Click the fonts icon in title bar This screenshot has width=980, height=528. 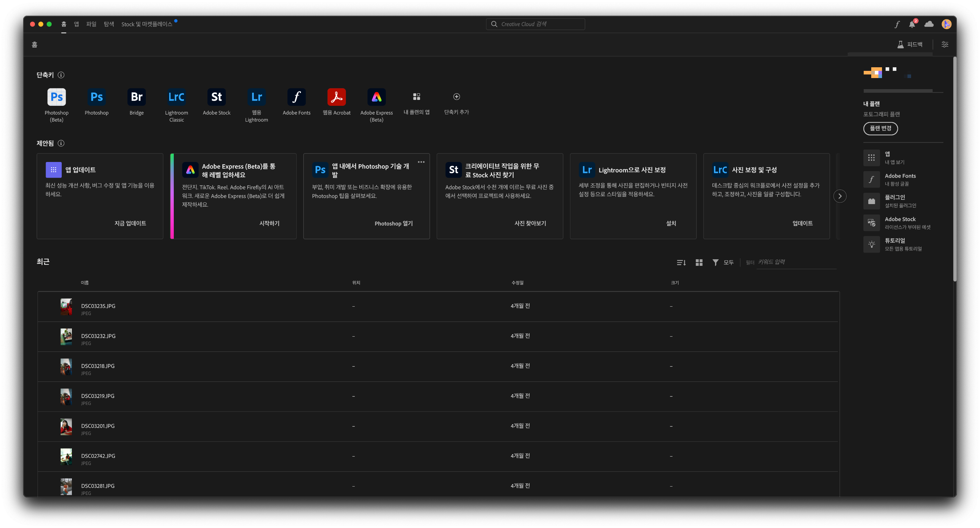pos(897,24)
